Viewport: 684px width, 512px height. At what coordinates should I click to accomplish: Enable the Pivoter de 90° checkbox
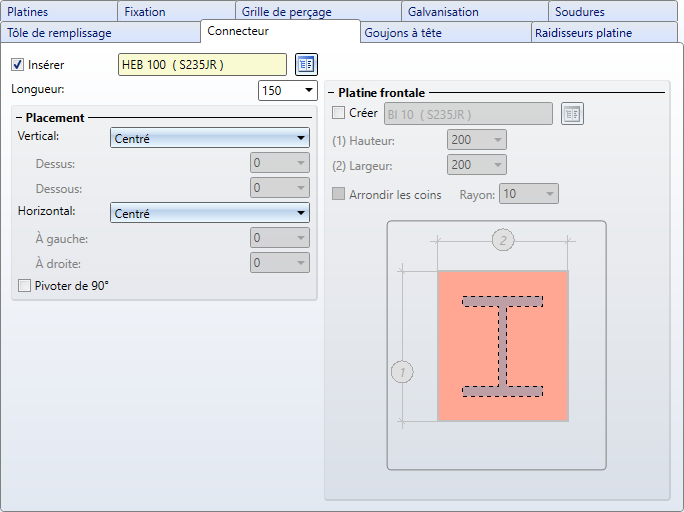[25, 286]
